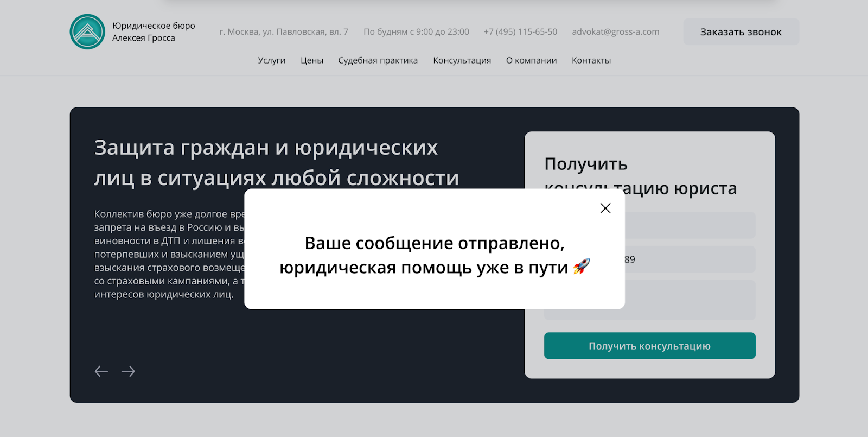Select Консультация in the navigation
This screenshot has width=868, height=437.
[x=462, y=61]
